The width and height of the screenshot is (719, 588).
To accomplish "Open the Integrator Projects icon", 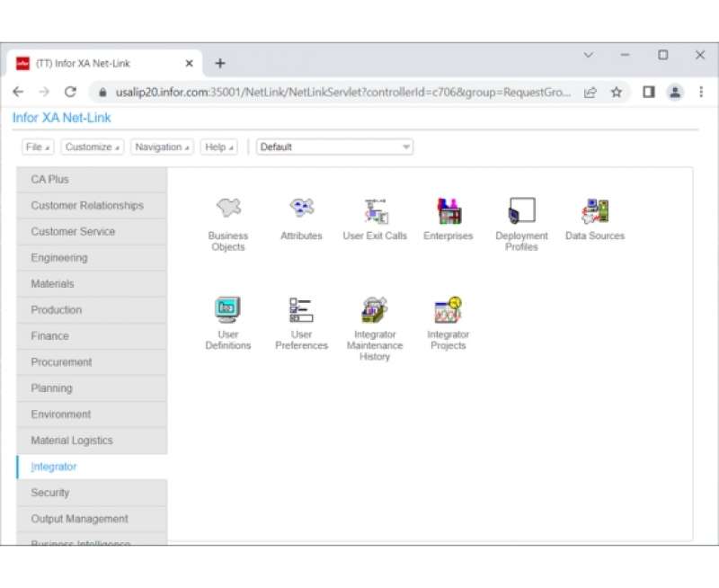I will [448, 309].
